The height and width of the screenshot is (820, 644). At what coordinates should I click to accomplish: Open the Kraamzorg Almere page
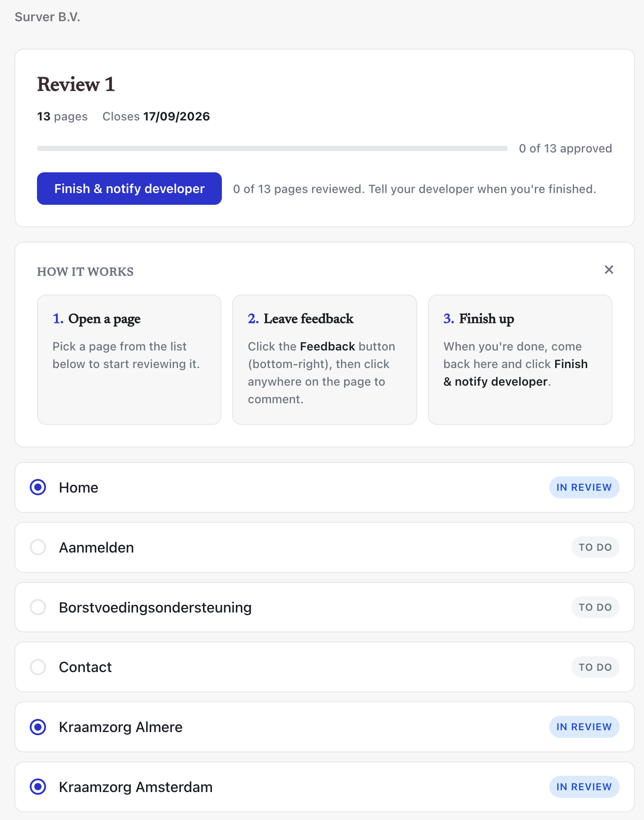pos(121,727)
